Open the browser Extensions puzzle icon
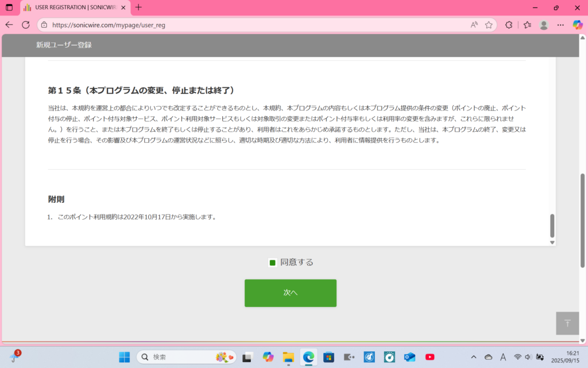Viewport: 588px width, 368px height. 508,25
